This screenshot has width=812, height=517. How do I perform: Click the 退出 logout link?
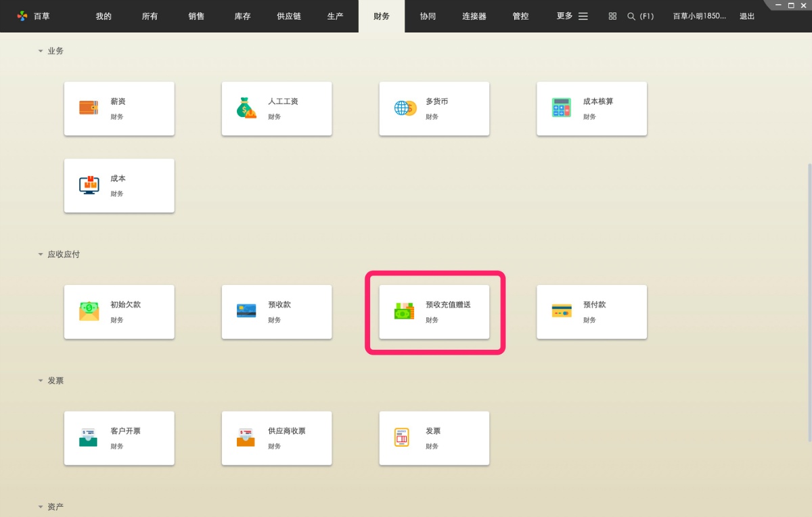(747, 16)
